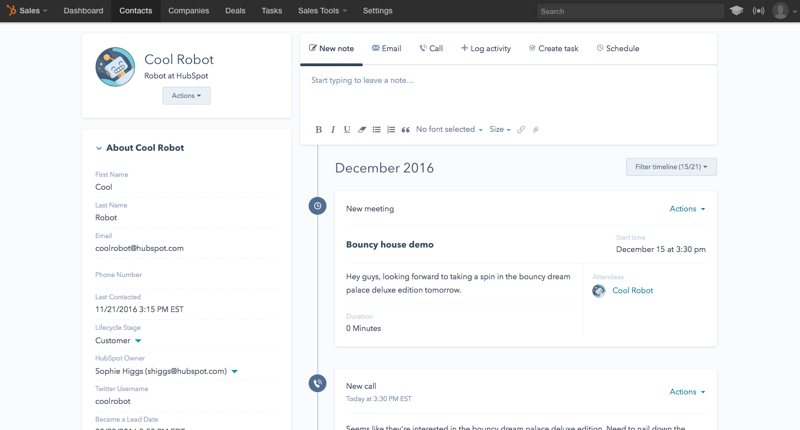Click the blockquote icon

pos(405,130)
